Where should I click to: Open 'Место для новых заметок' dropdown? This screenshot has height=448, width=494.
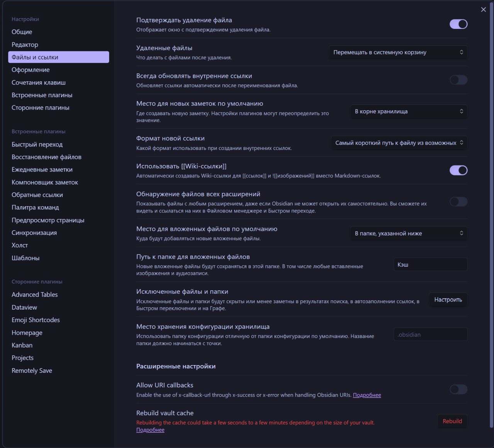[x=409, y=111]
